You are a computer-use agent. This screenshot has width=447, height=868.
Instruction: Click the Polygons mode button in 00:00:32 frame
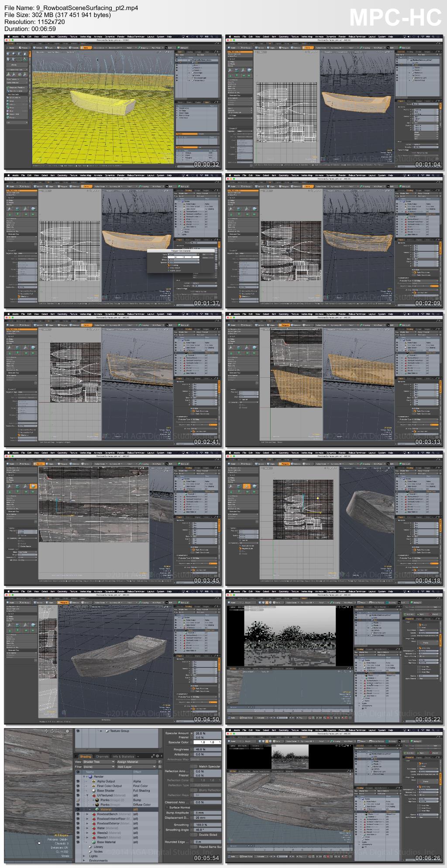coord(62,48)
